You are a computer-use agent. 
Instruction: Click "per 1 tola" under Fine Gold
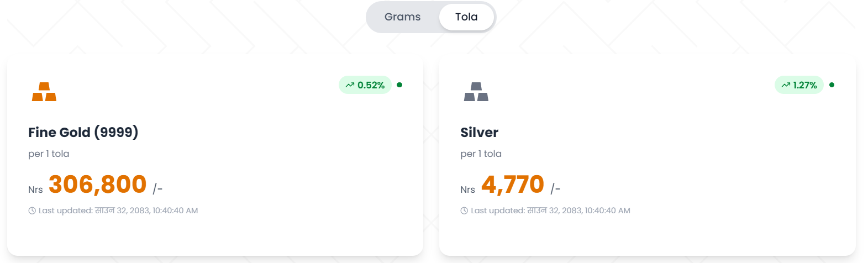point(49,154)
